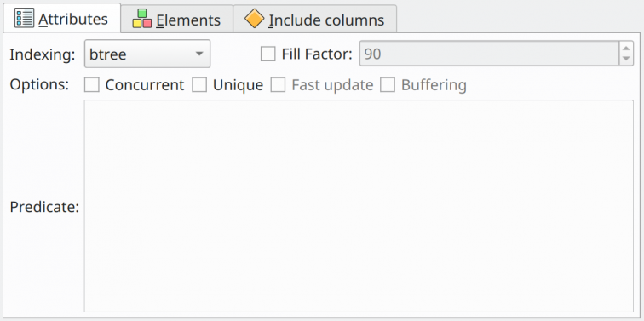Increase Fill Factor with the up arrow
The width and height of the screenshot is (644, 321).
point(626,48)
